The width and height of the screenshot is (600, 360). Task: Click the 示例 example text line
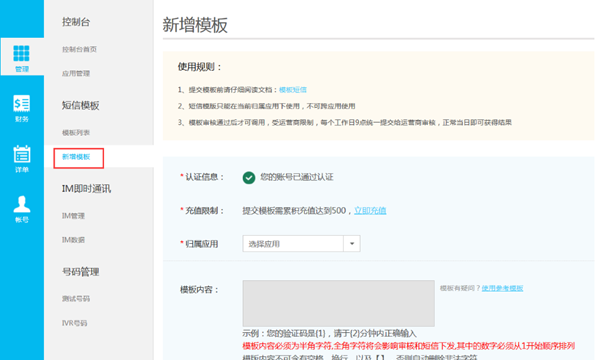[329, 333]
